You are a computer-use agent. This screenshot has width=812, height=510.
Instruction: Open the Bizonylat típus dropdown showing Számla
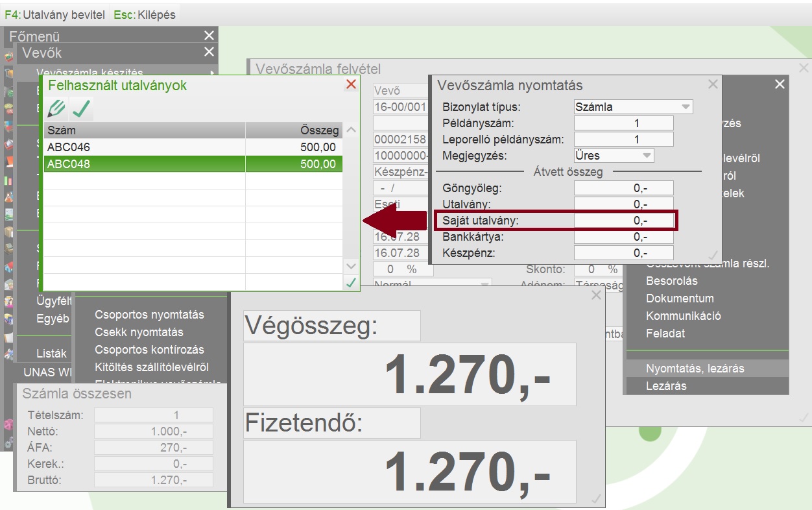(x=633, y=107)
